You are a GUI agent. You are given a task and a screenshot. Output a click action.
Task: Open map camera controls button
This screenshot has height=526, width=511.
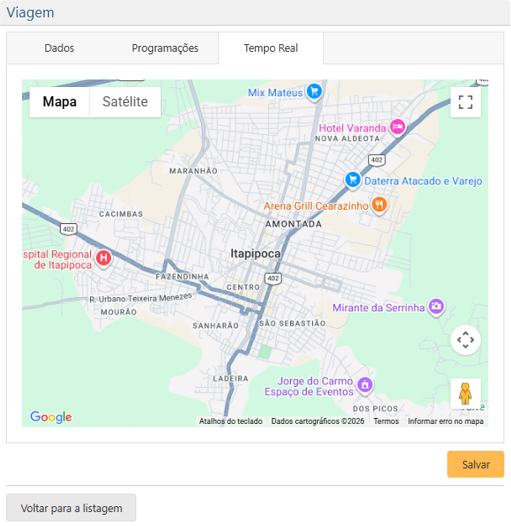(x=465, y=340)
